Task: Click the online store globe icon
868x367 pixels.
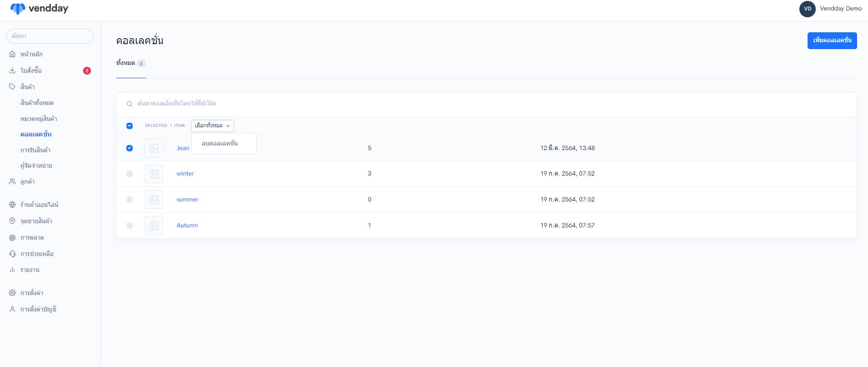Action: click(12, 205)
